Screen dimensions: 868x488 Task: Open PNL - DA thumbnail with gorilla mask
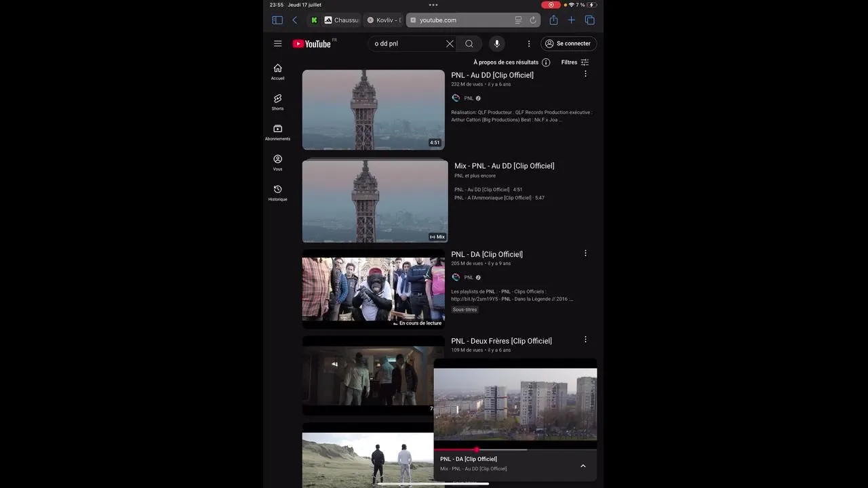pyautogui.click(x=373, y=289)
